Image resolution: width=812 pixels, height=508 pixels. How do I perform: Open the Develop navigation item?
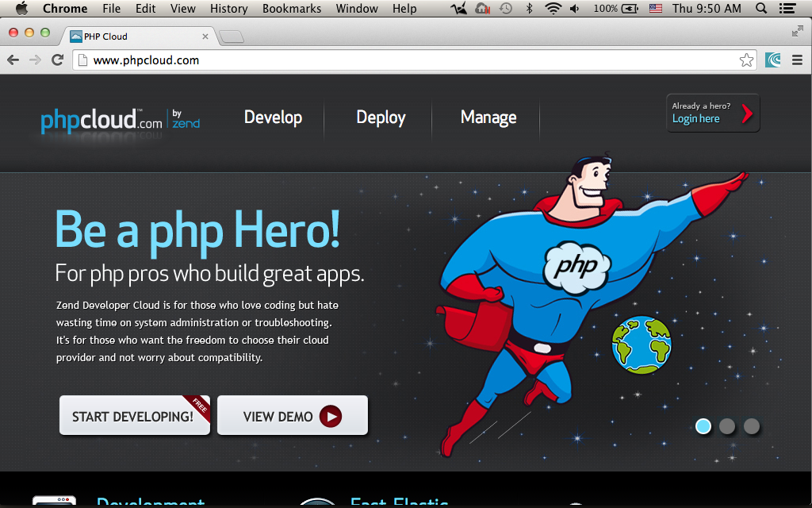(x=273, y=117)
